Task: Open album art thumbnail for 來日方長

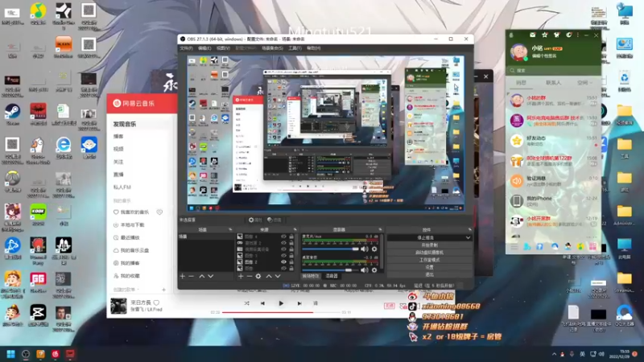Action: click(118, 306)
